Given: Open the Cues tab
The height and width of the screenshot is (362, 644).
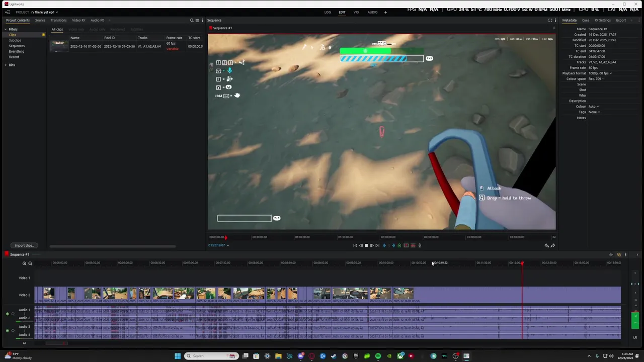Looking at the screenshot, I should [x=586, y=20].
